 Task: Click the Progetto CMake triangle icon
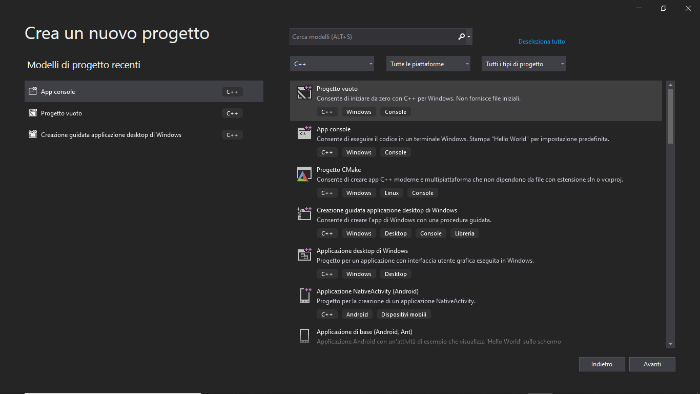304,174
